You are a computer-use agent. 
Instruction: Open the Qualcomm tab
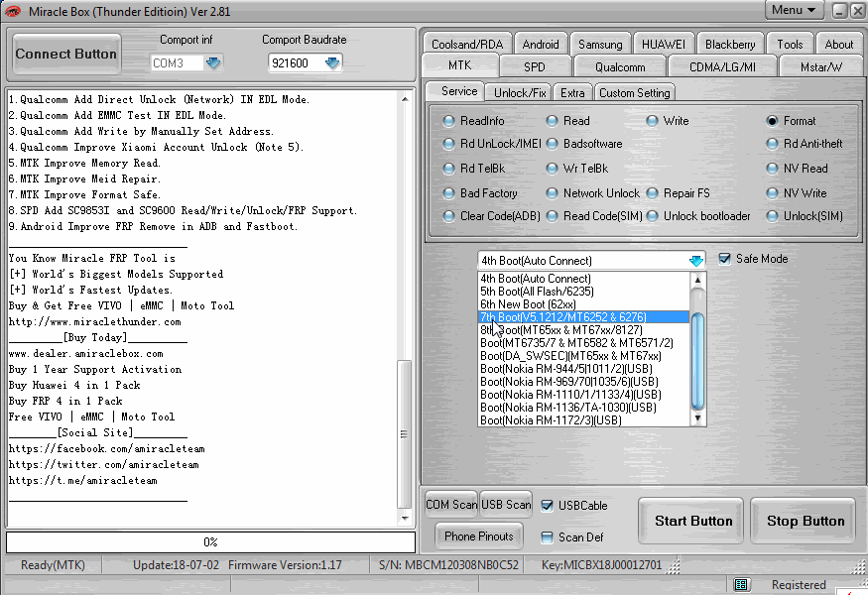point(620,67)
